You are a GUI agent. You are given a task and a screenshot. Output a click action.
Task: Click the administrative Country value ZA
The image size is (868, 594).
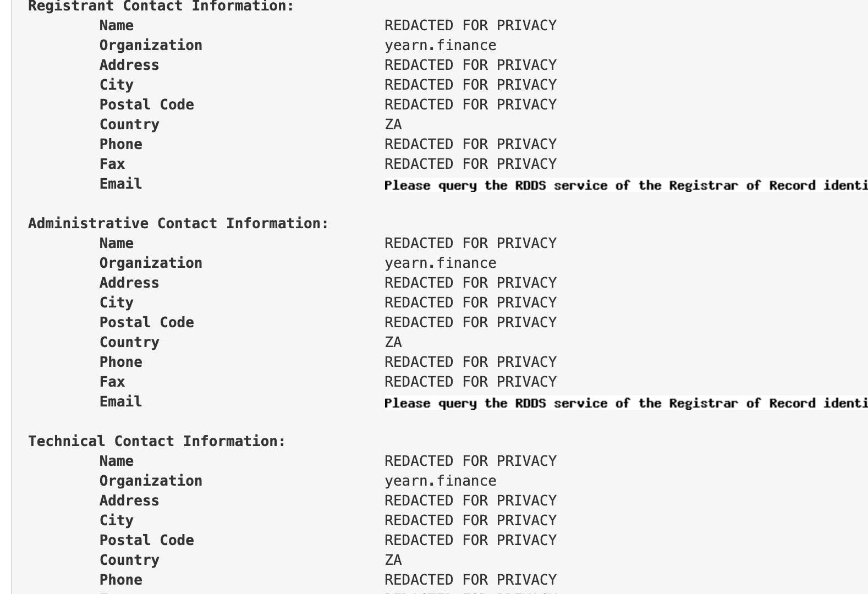click(393, 342)
